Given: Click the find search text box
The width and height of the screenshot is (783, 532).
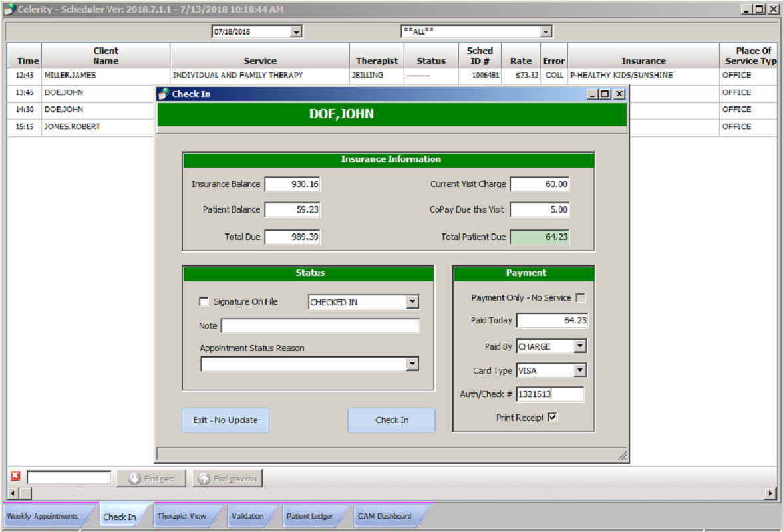Looking at the screenshot, I should [69, 477].
